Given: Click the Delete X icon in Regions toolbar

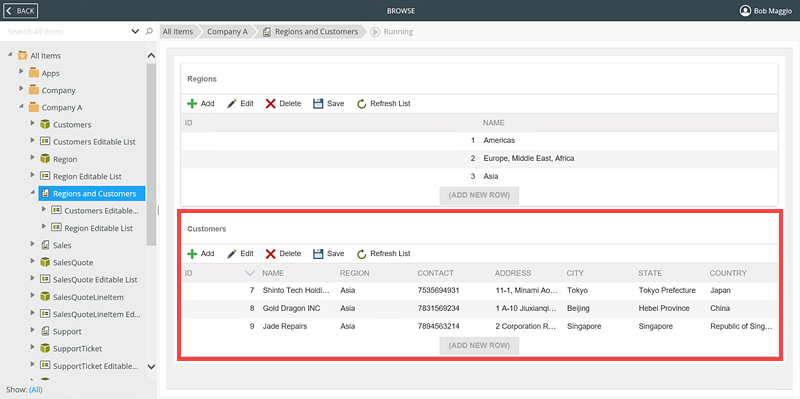Looking at the screenshot, I should [x=270, y=104].
